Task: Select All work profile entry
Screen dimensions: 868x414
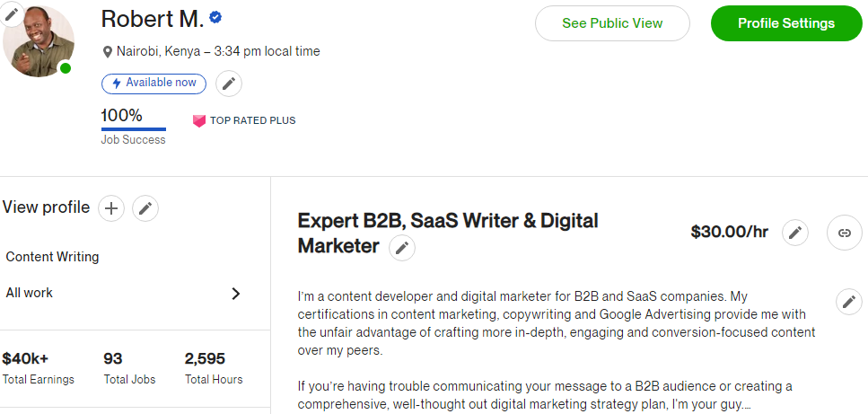Action: (30, 293)
